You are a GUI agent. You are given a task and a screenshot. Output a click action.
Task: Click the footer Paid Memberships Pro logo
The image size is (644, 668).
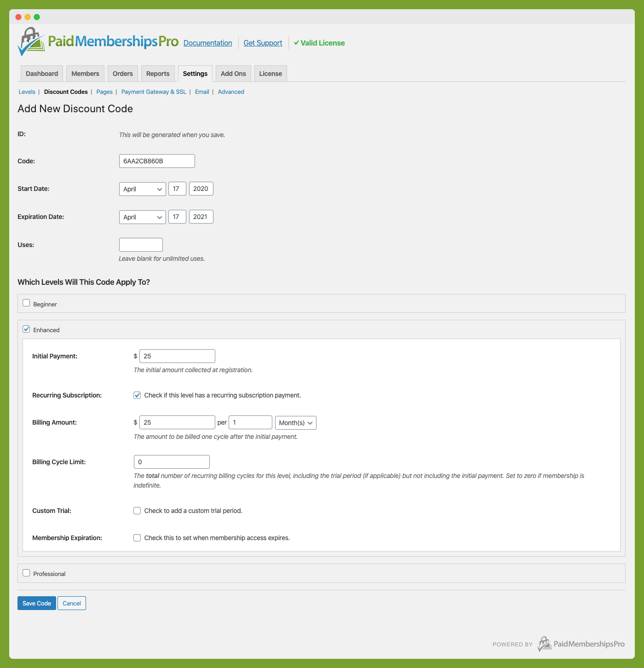581,644
